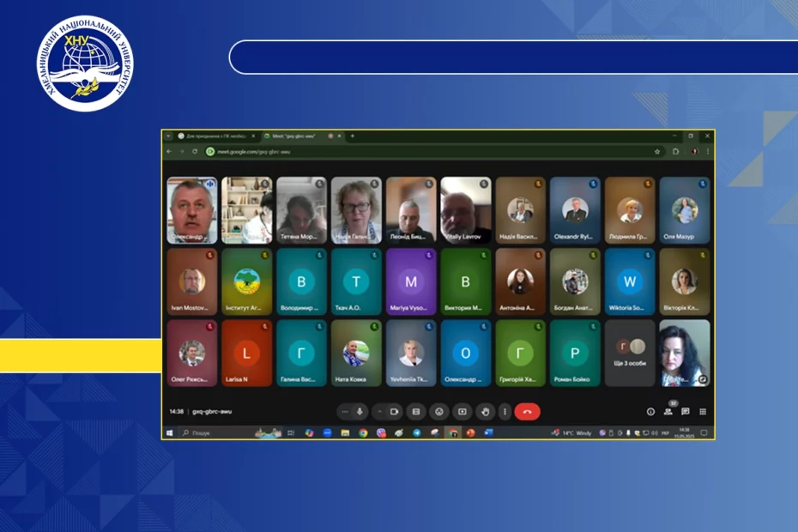
Task: Open the Windows notification center icon
Action: 704,432
